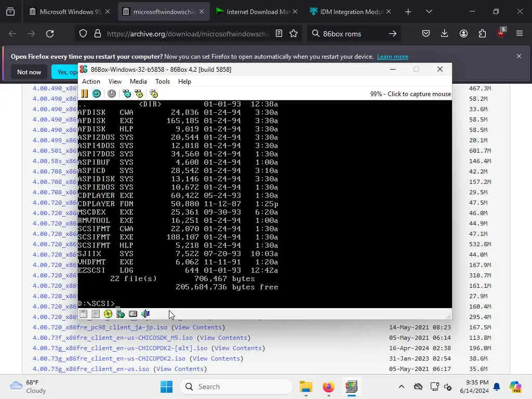Go forward one page in Firefox
Viewport: 532px width, 399px height.
31,34
